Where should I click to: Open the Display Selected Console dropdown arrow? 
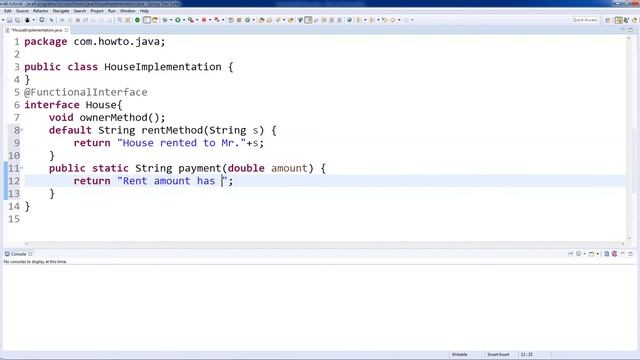pyautogui.click(x=584, y=254)
